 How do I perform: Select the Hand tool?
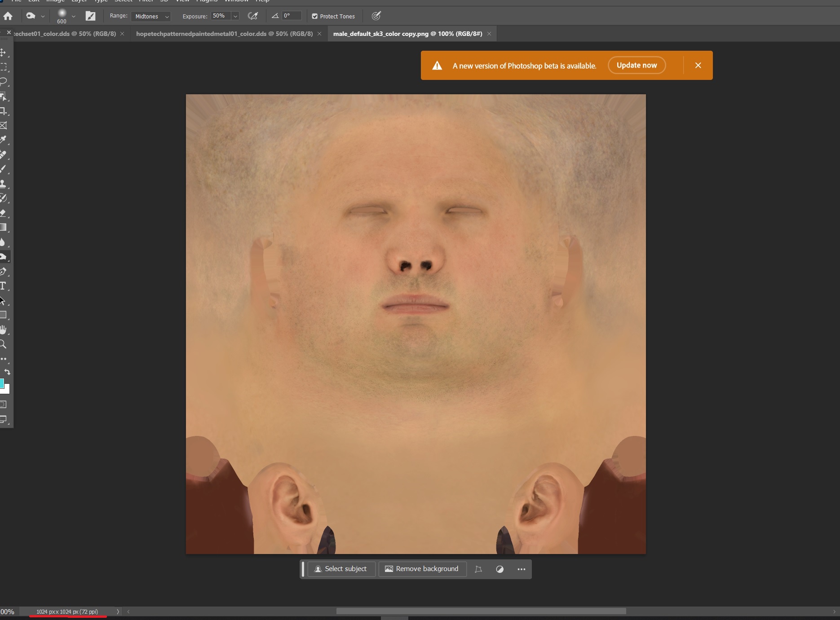tap(4, 330)
